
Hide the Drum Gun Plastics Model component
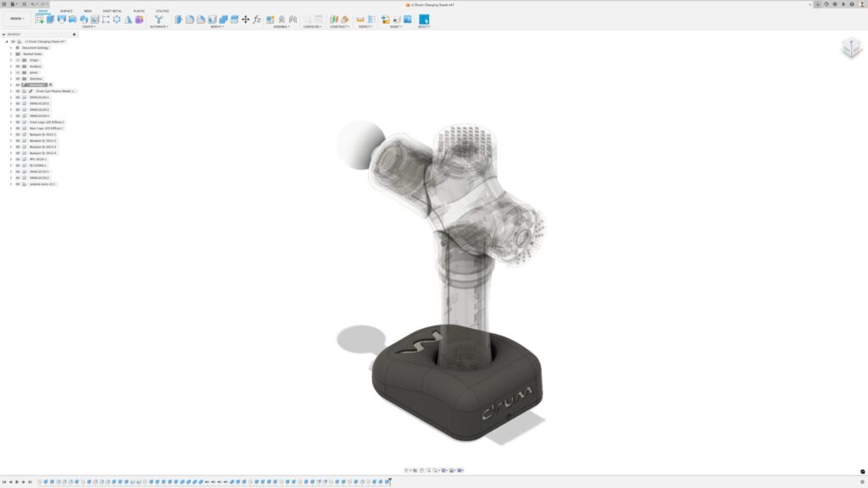pos(18,91)
